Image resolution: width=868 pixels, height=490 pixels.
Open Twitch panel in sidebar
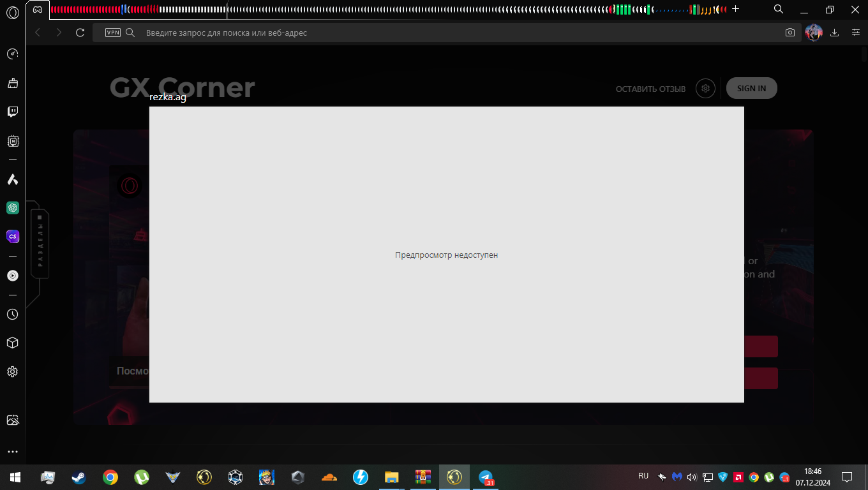click(12, 112)
